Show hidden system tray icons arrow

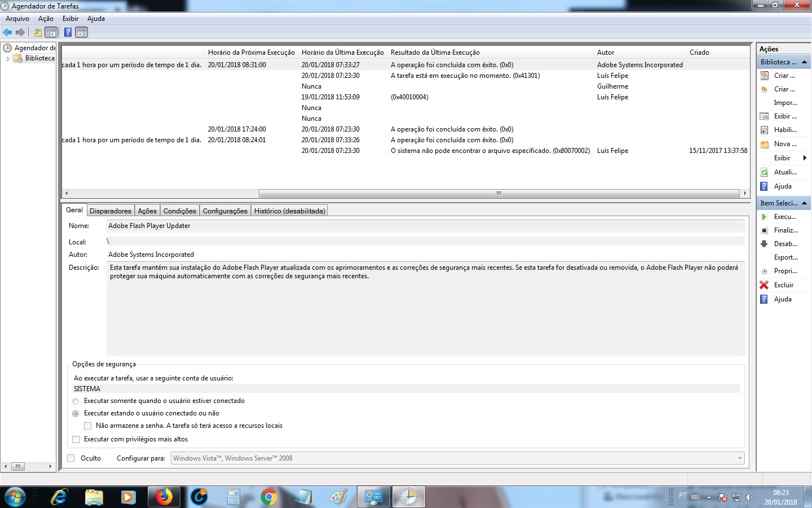coord(709,497)
